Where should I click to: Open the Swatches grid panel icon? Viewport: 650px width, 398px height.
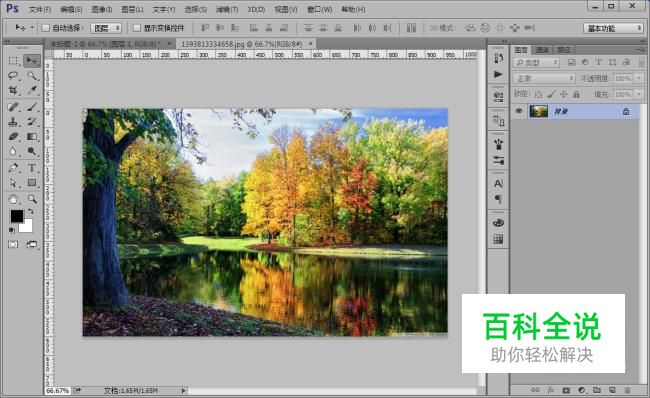pos(498,239)
